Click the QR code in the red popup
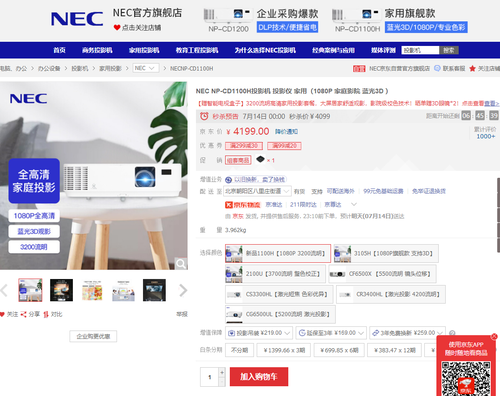 coord(466,378)
